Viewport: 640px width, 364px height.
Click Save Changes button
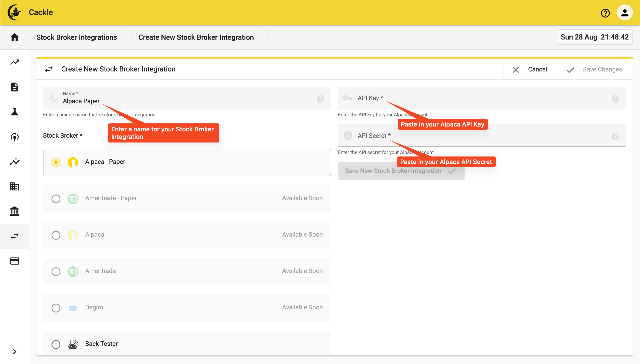[x=595, y=69]
